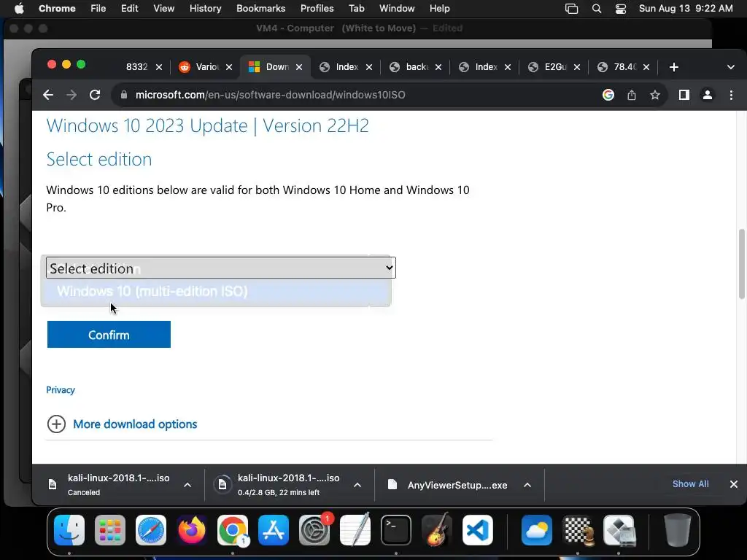Open Weather app from the Dock

coord(537,530)
